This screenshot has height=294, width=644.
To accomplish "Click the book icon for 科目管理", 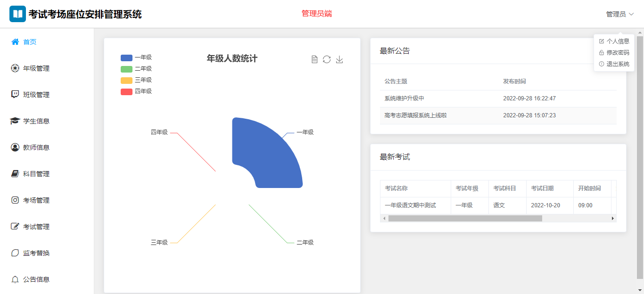I will click(x=15, y=174).
